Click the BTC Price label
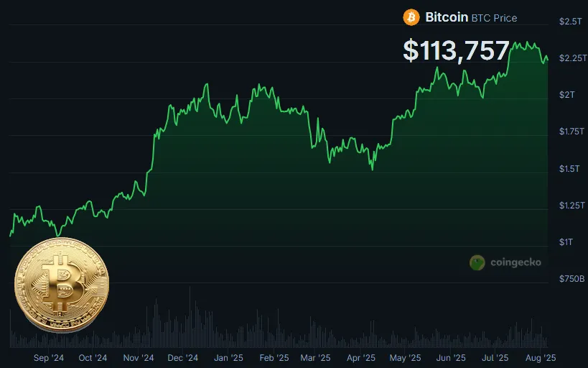Screen dimensions: 588x368 (x=494, y=18)
